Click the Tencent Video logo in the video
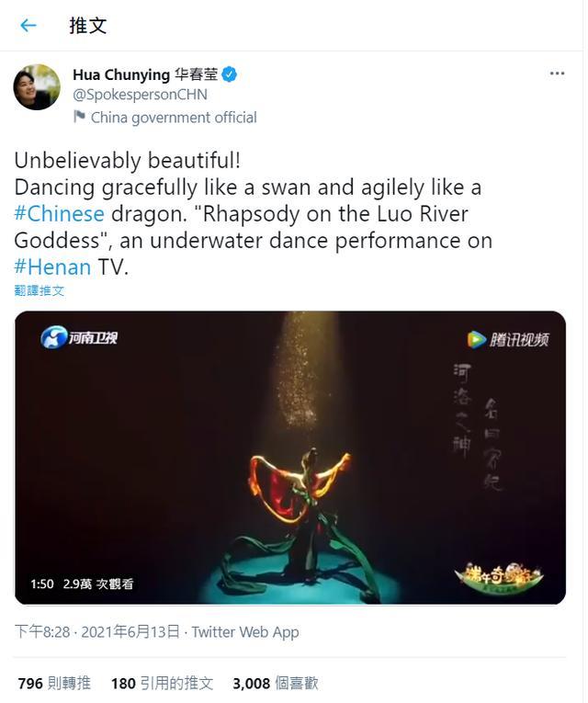Image resolution: width=588 pixels, height=703 pixels. tap(508, 339)
